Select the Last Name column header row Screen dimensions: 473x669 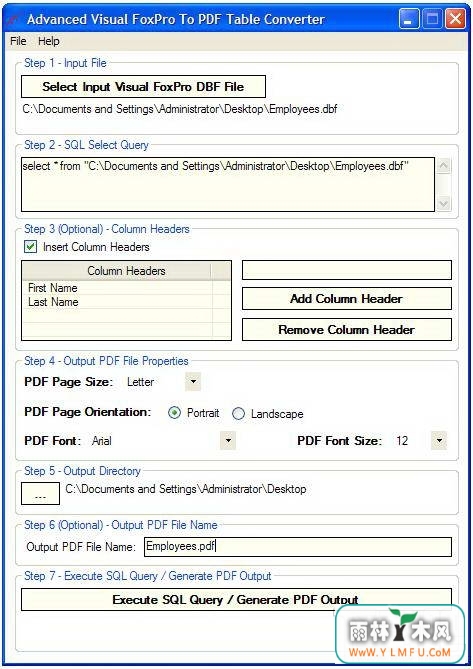point(117,302)
